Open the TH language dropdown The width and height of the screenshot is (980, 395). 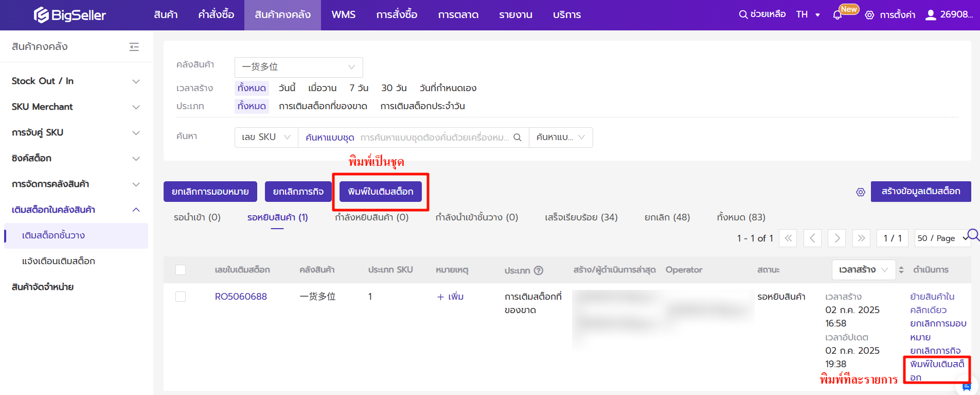coord(808,15)
